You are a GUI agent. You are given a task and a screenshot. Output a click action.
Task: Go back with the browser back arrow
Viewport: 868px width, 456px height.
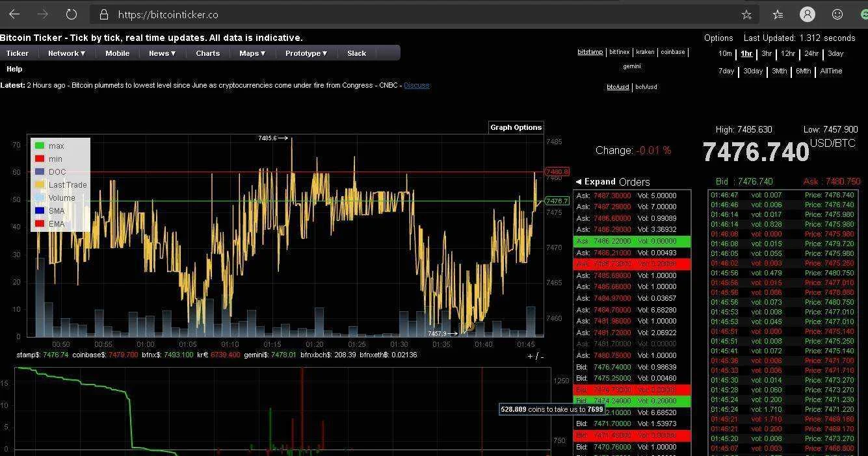click(14, 14)
